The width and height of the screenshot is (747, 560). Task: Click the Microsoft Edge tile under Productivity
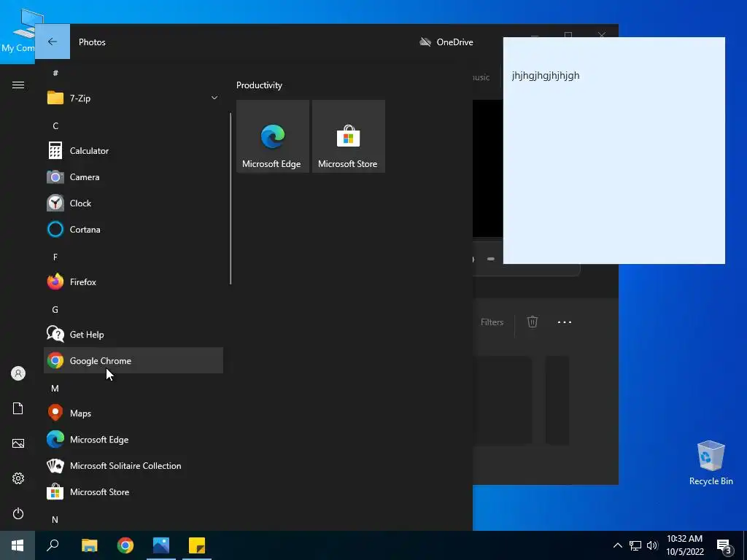point(273,136)
